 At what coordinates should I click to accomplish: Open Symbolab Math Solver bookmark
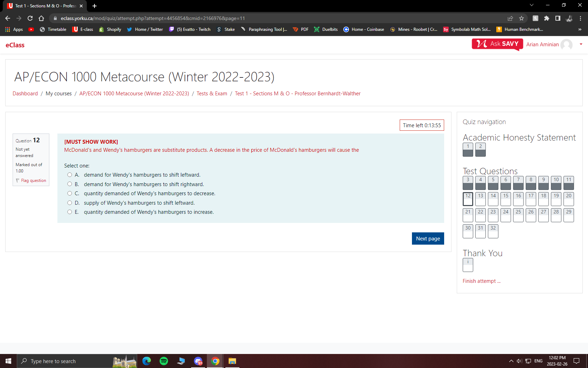[467, 29]
